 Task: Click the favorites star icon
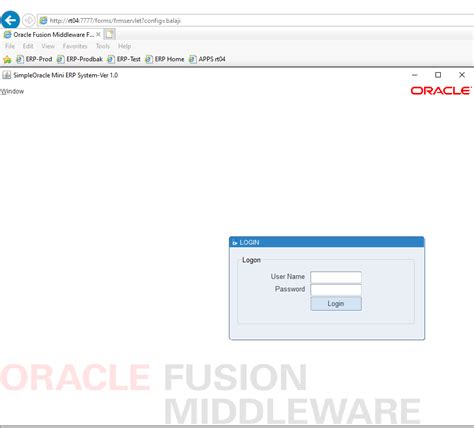tap(7, 59)
